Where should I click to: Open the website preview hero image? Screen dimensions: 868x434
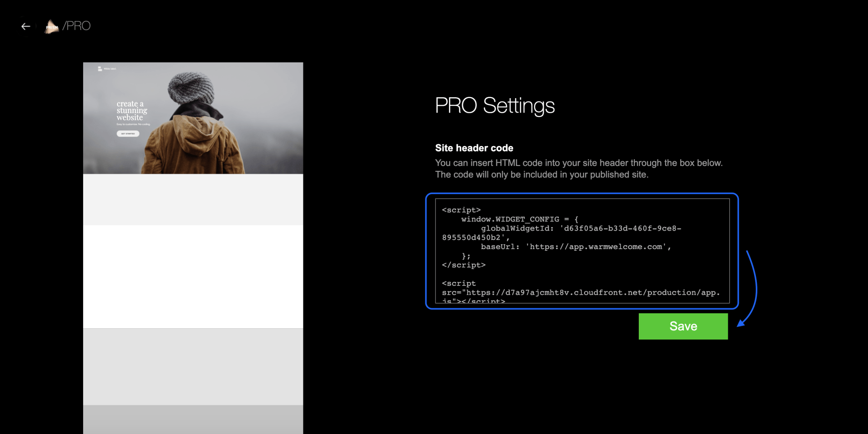point(193,118)
